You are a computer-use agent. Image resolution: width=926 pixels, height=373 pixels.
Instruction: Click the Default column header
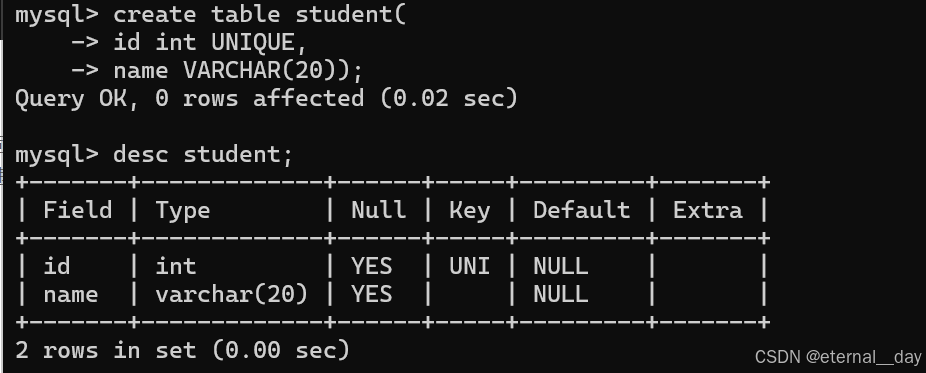click(582, 210)
